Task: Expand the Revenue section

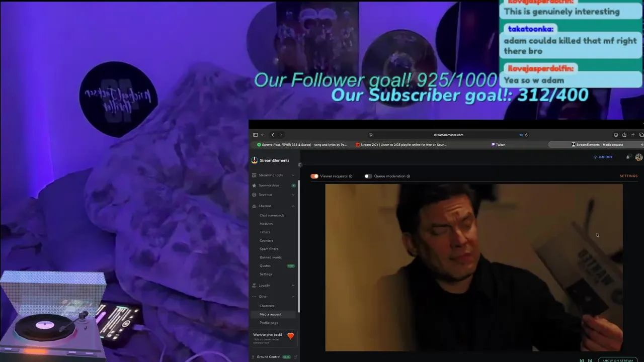Action: point(274,195)
